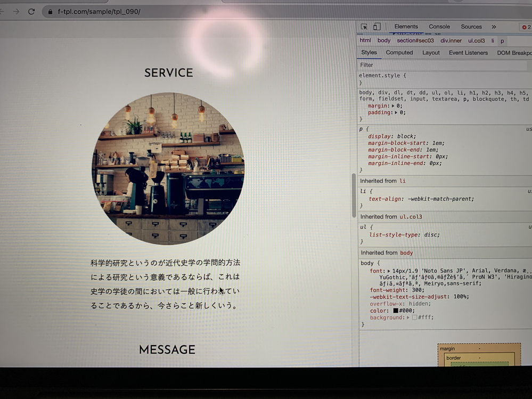Screen dimensions: 532x399
Task: Expand the margin shorthand triangle
Action: point(393,106)
